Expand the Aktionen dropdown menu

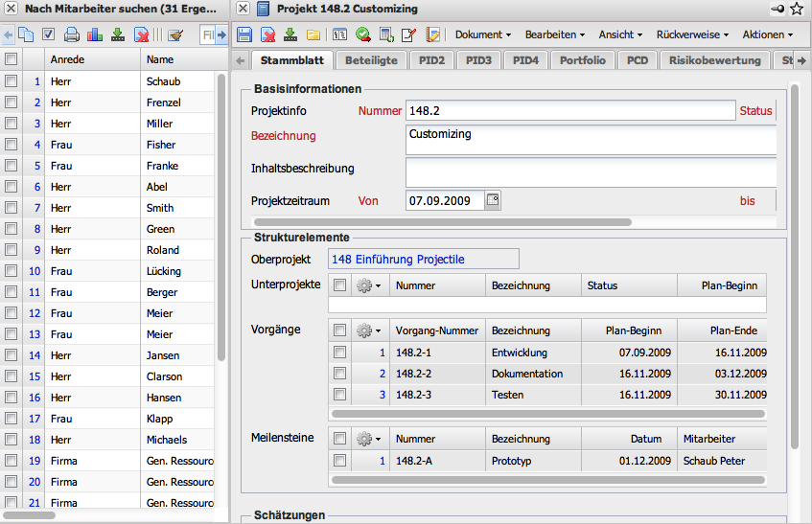pyautogui.click(x=767, y=34)
